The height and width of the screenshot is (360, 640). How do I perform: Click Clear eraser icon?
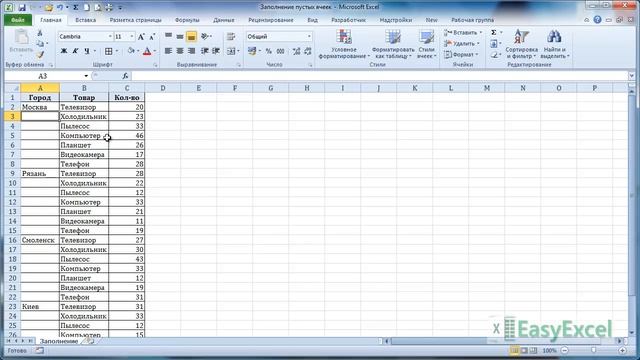[x=494, y=54]
